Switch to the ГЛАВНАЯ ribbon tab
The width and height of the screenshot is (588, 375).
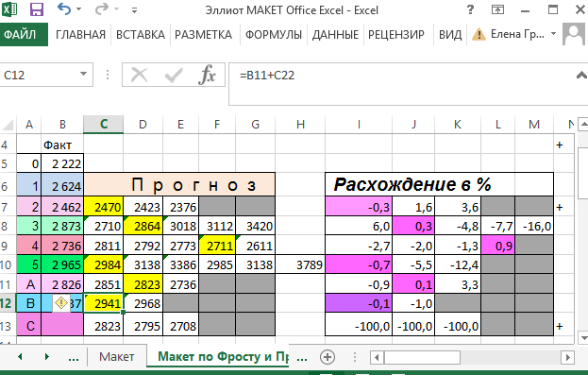pos(80,35)
